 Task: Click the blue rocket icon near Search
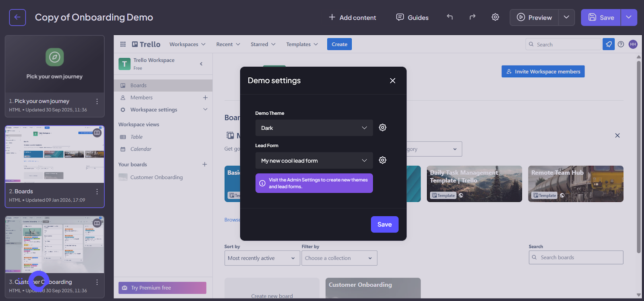coord(609,44)
